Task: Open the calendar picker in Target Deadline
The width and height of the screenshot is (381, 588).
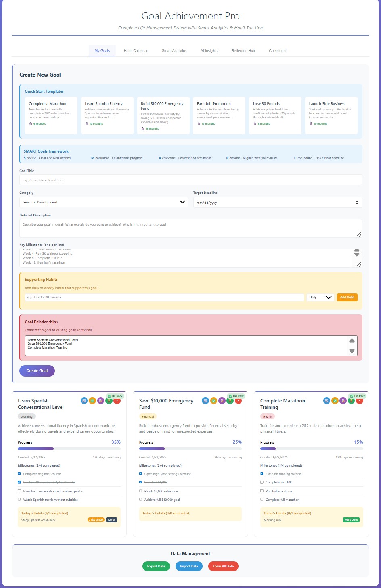Action: pyautogui.click(x=356, y=202)
